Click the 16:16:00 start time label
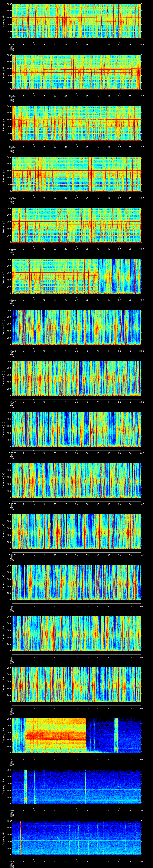 (x=12, y=810)
